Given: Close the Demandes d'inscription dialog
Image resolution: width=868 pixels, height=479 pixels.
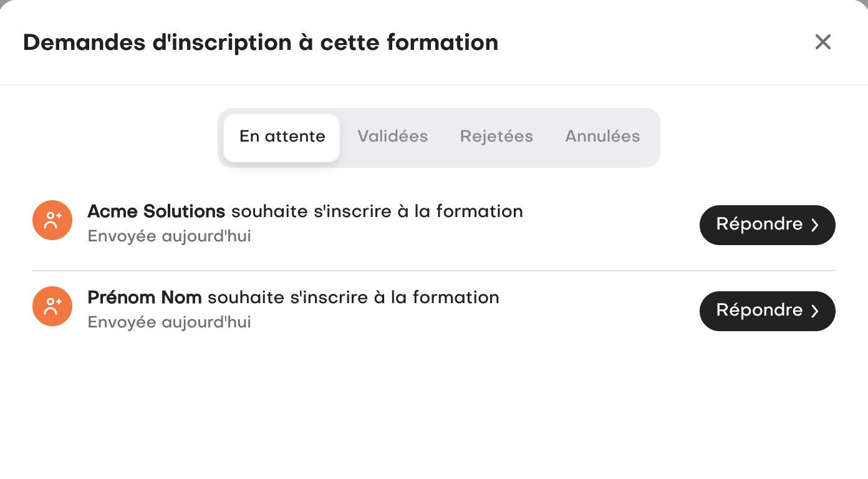Looking at the screenshot, I should pos(823,42).
